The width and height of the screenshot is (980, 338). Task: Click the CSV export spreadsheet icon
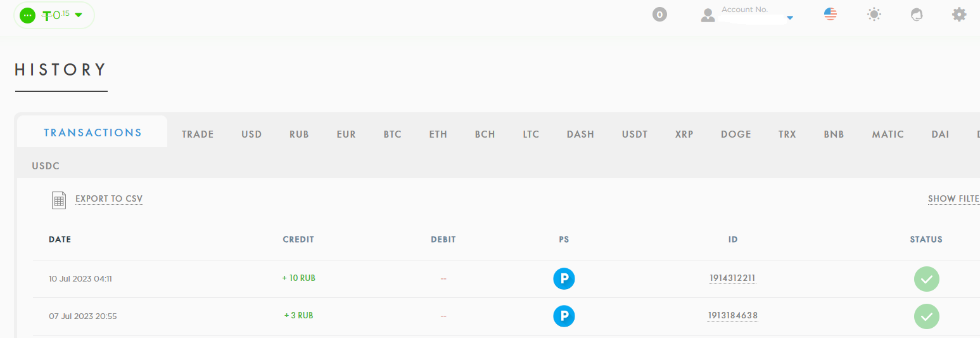(59, 200)
